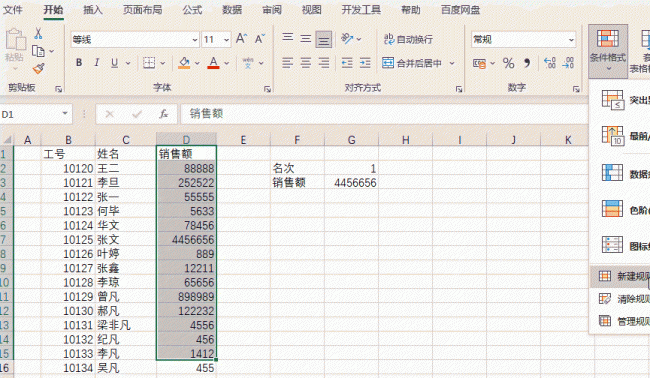Open data bars menu item
The image size is (650, 378).
click(620, 174)
